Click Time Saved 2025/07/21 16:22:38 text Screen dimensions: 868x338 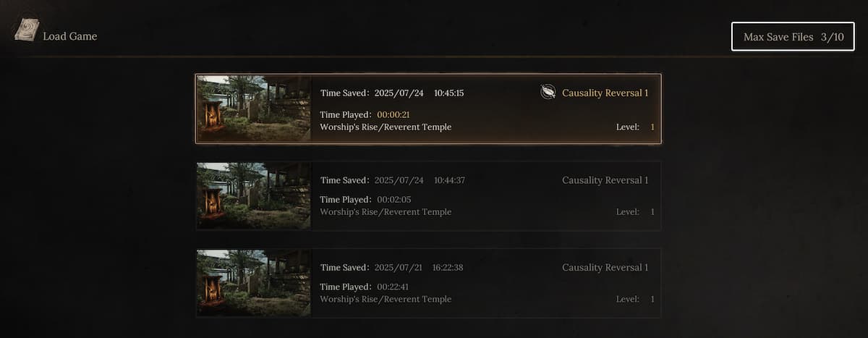pyautogui.click(x=392, y=267)
